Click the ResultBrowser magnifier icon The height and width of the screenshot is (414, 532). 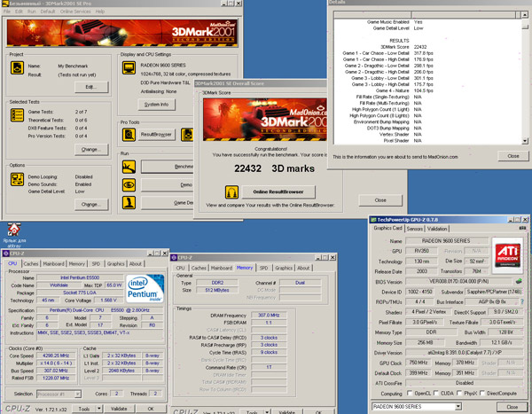click(x=129, y=135)
